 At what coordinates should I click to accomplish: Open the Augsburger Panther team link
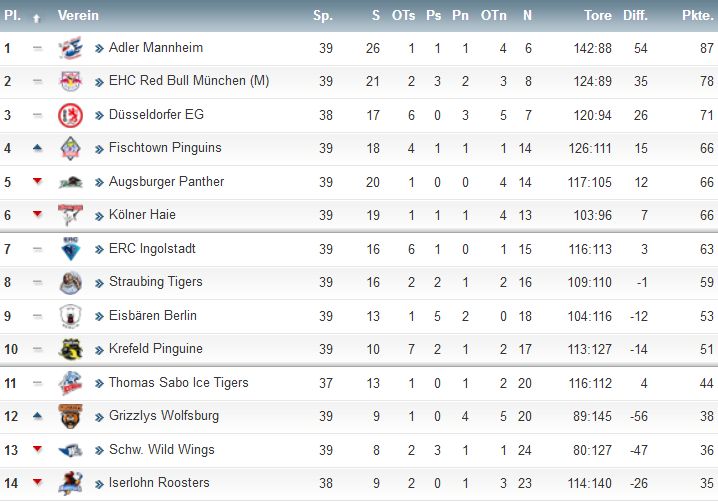166,182
